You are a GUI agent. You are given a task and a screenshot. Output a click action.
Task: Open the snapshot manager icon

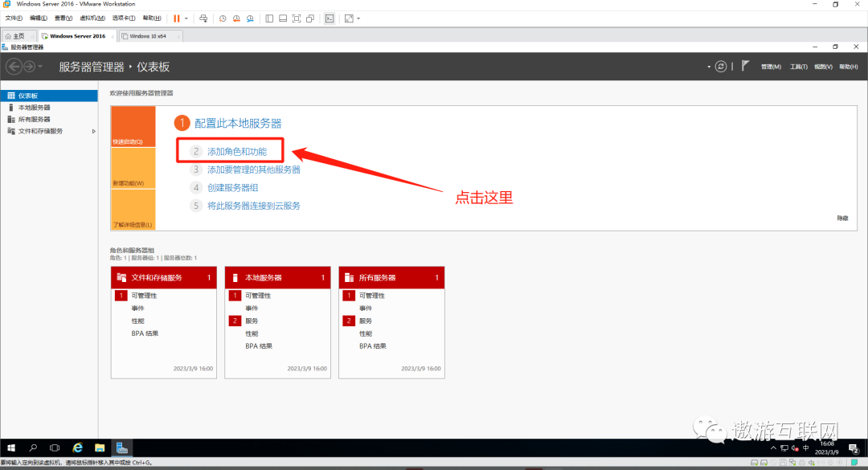(x=250, y=18)
